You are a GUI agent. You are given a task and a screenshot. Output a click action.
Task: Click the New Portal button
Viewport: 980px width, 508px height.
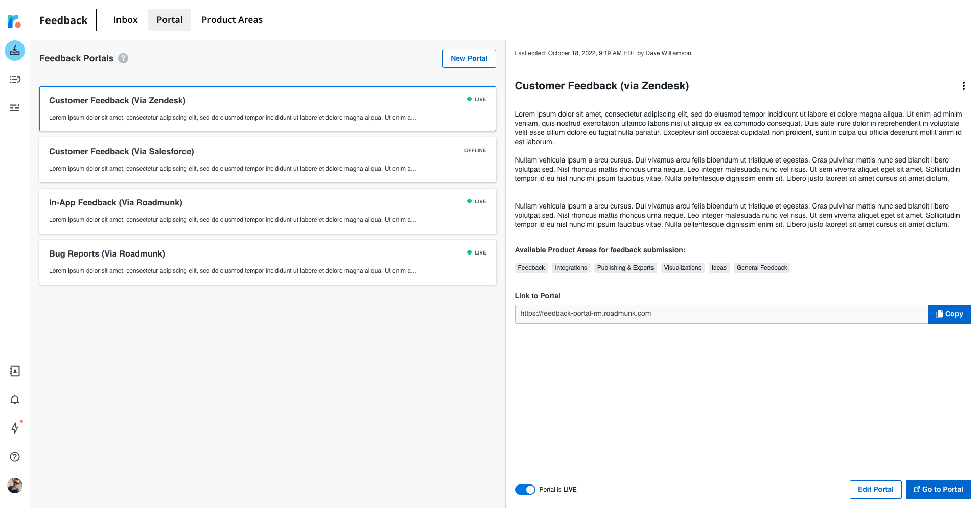click(469, 59)
